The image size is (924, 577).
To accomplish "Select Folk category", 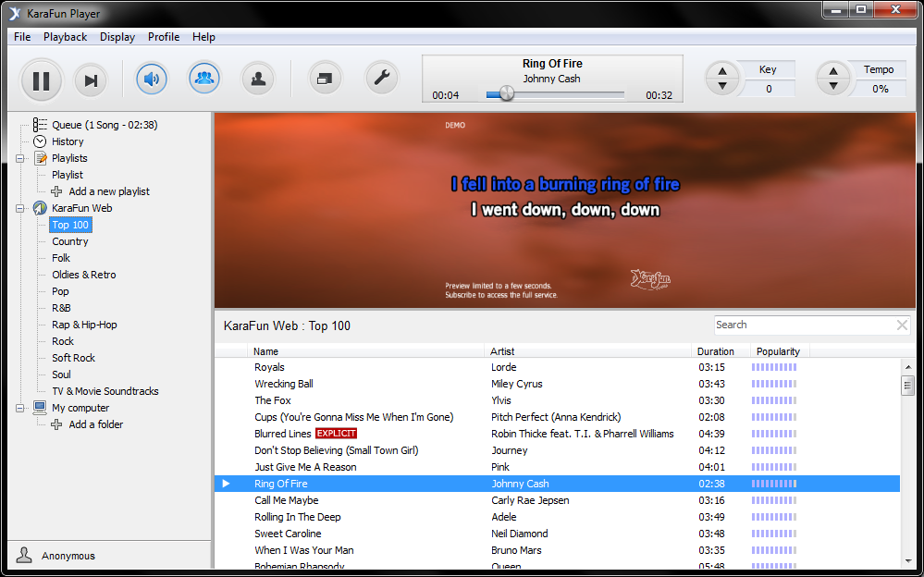I will click(61, 258).
